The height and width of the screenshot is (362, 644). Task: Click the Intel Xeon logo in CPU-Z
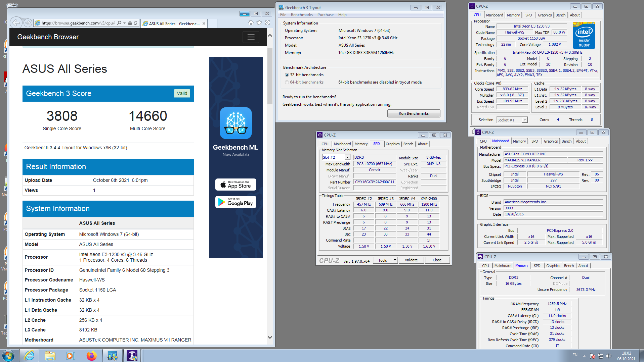click(584, 36)
